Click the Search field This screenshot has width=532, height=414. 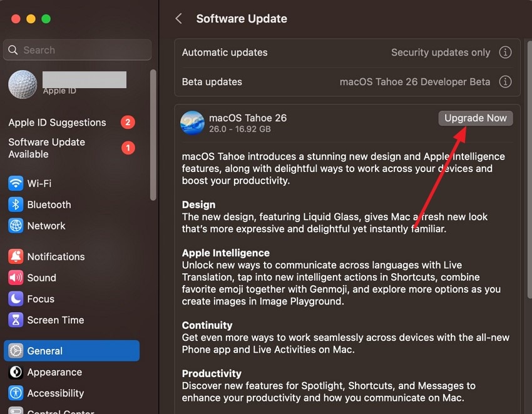click(78, 50)
